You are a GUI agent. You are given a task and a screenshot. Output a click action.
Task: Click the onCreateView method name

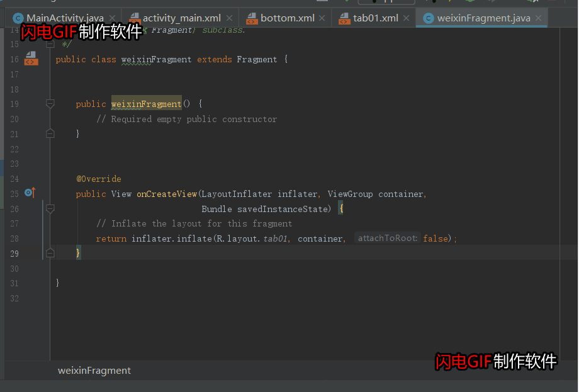click(x=167, y=194)
